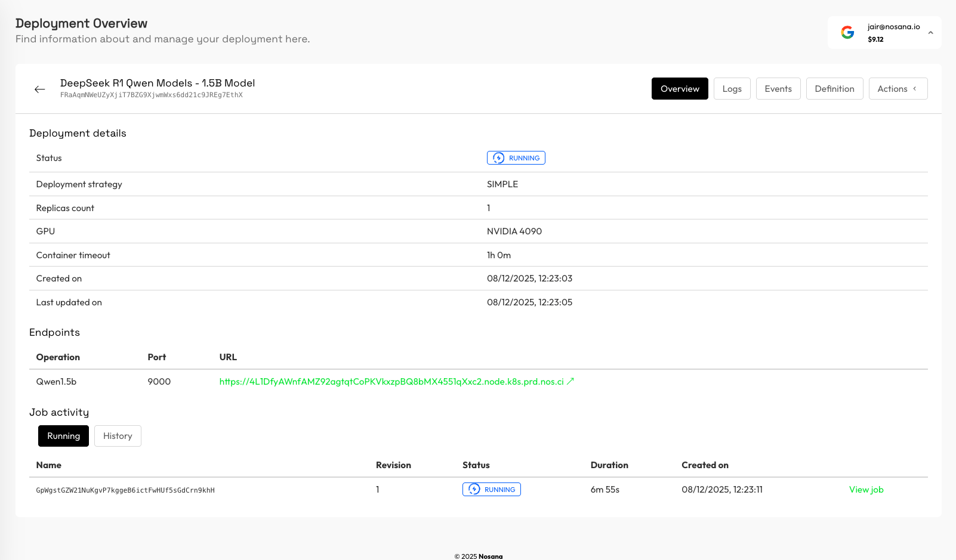Toggle the Overview tab selection
The image size is (956, 560).
(x=680, y=88)
